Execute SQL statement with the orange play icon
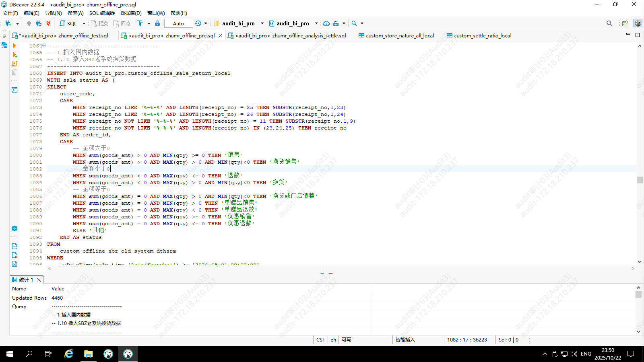This screenshot has height=362, width=644. 14,46
